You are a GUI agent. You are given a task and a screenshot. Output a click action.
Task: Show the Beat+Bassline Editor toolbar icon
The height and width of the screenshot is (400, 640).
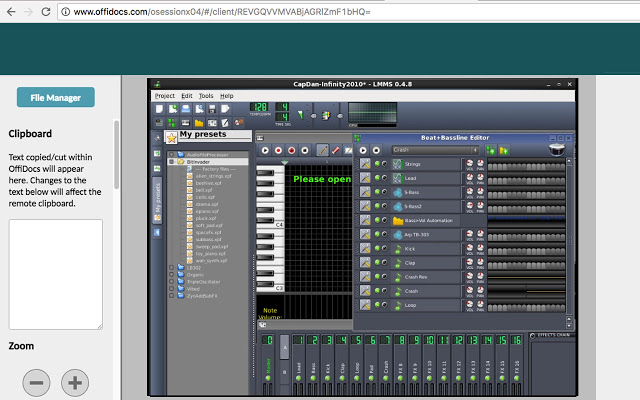tap(173, 123)
